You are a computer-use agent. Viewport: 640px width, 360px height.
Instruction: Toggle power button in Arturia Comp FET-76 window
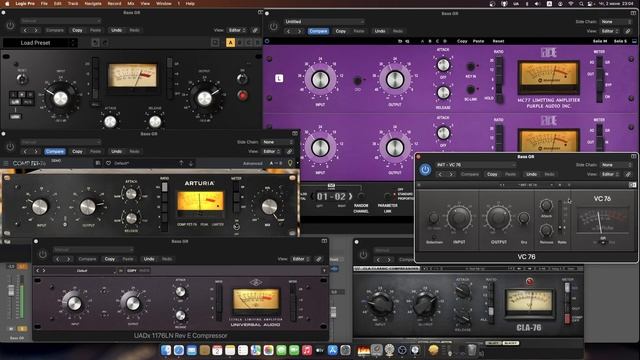coord(10,147)
